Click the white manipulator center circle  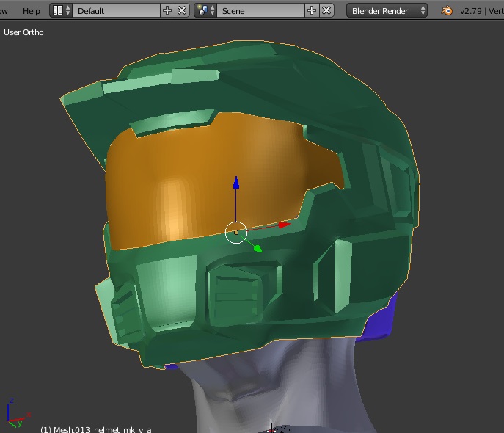pos(236,233)
